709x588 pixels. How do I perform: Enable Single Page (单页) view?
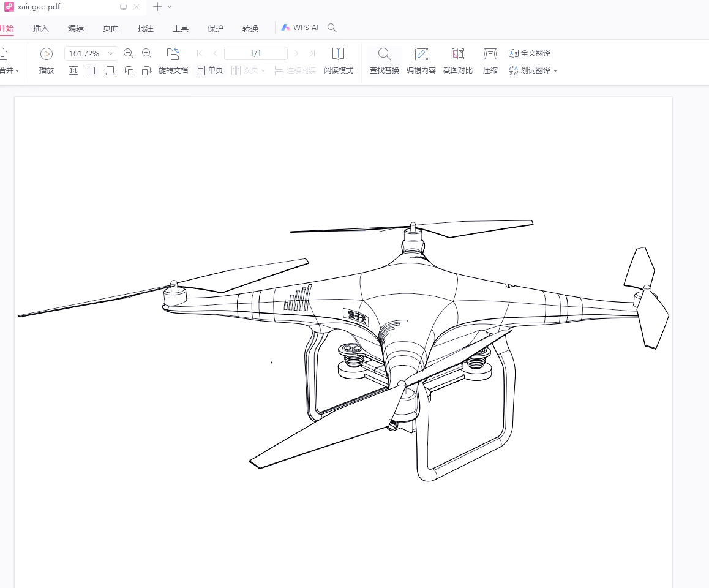[209, 70]
